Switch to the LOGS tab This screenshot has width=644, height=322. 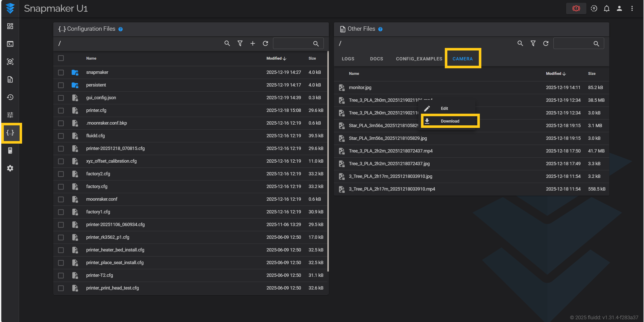point(348,59)
